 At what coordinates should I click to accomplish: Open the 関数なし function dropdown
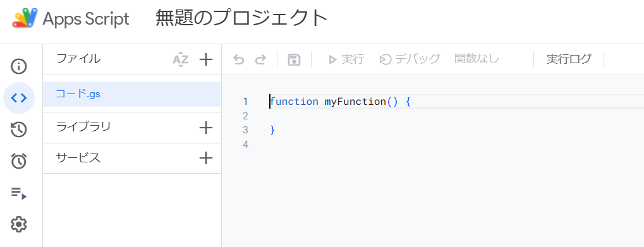click(477, 59)
